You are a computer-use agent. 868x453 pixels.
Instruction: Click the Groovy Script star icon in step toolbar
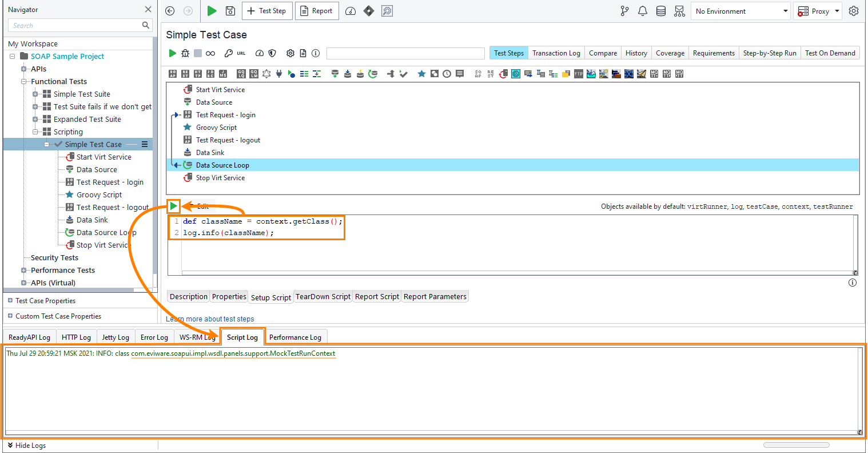click(x=421, y=74)
